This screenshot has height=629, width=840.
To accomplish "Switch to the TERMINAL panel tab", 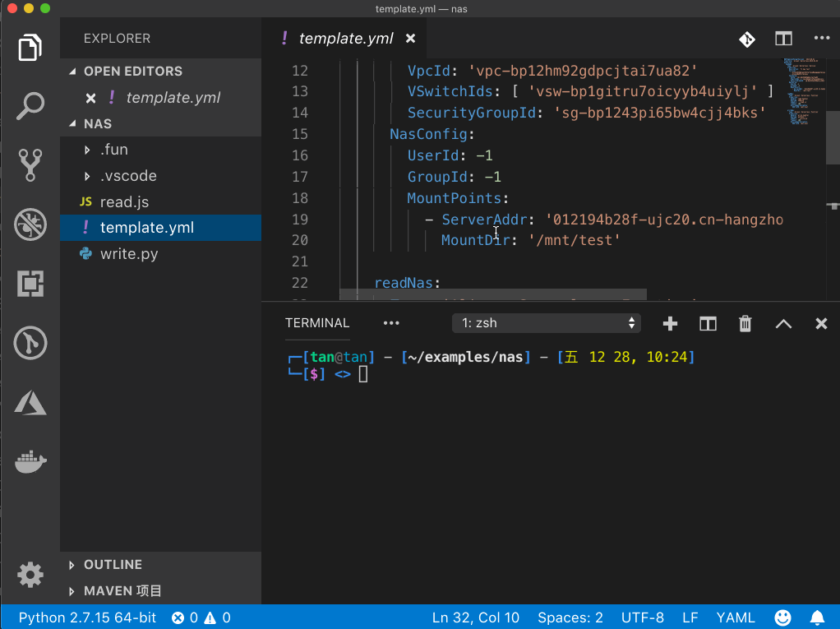I will click(x=317, y=323).
